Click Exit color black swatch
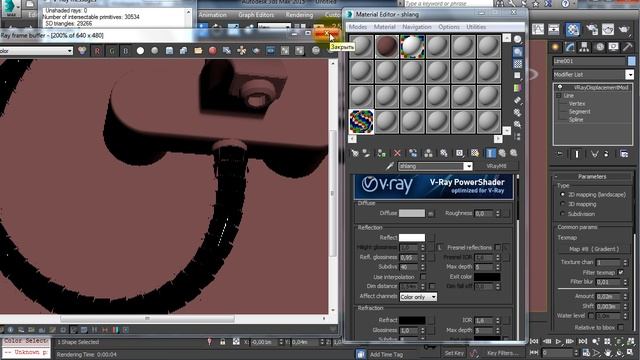Image resolution: width=640 pixels, height=360 pixels. 487,277
